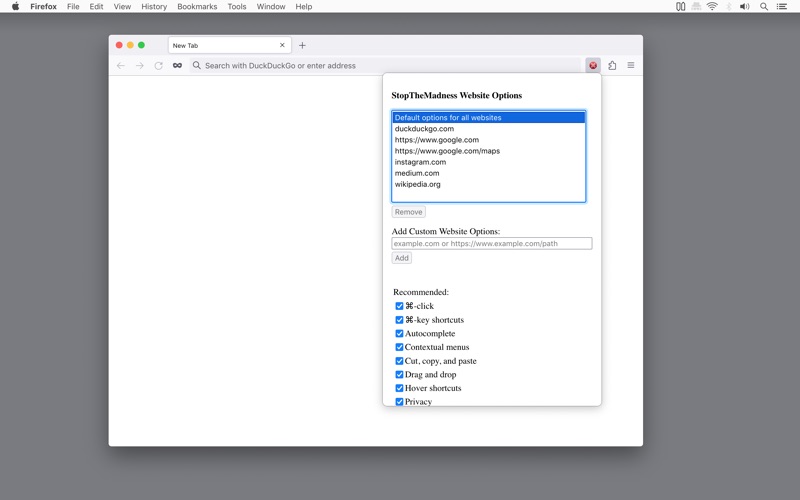Click the search magnifier in address bar
Screen dimensions: 800x500
[196, 65]
